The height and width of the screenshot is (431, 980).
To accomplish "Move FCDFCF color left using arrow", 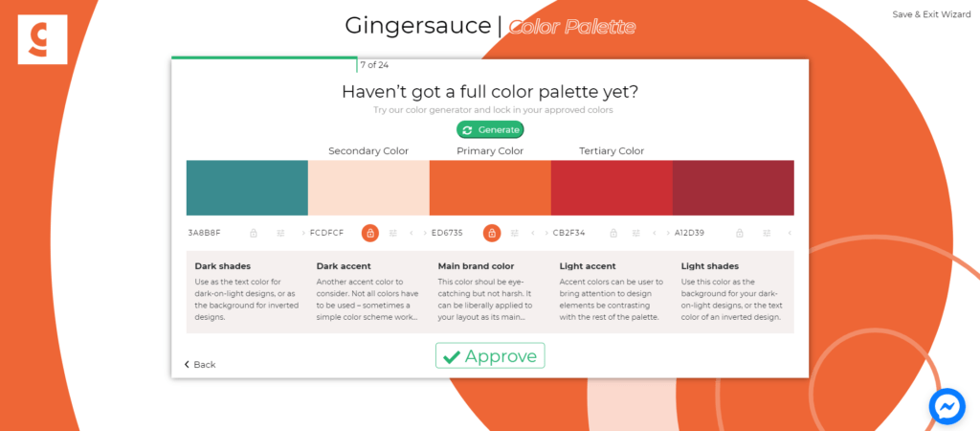I will click(412, 234).
